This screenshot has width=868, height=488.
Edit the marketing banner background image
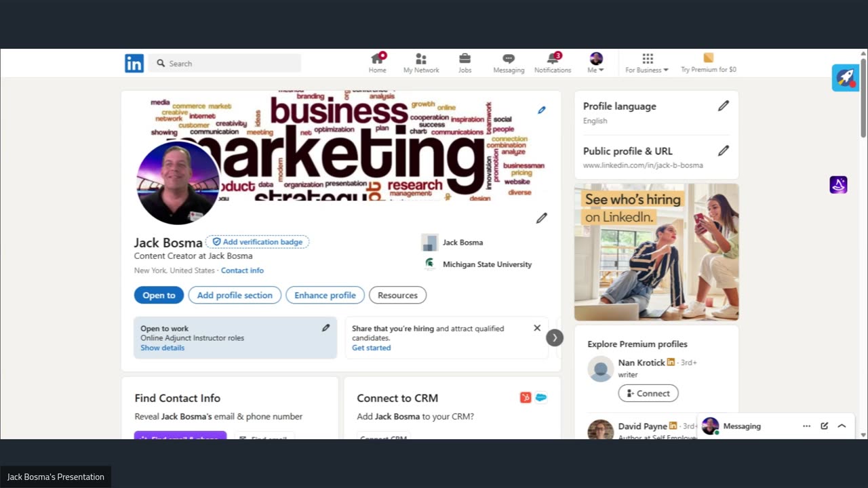[541, 110]
